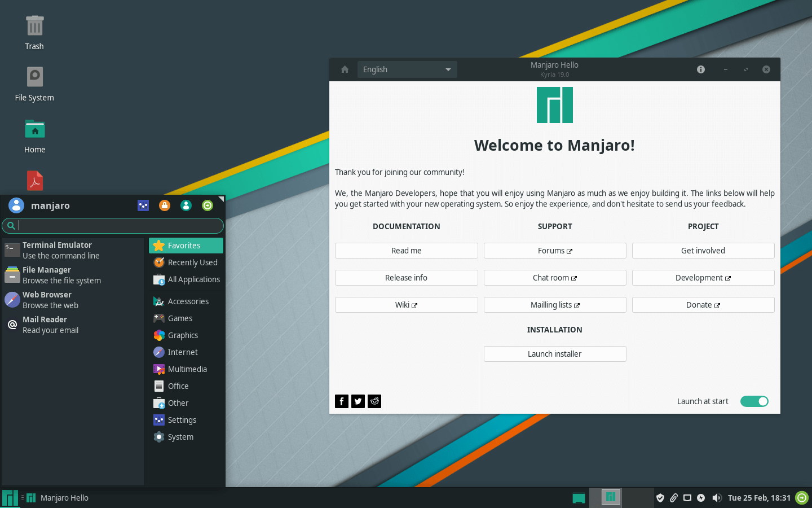812x508 pixels.
Task: Open the Multimedia category
Action: [x=186, y=369]
